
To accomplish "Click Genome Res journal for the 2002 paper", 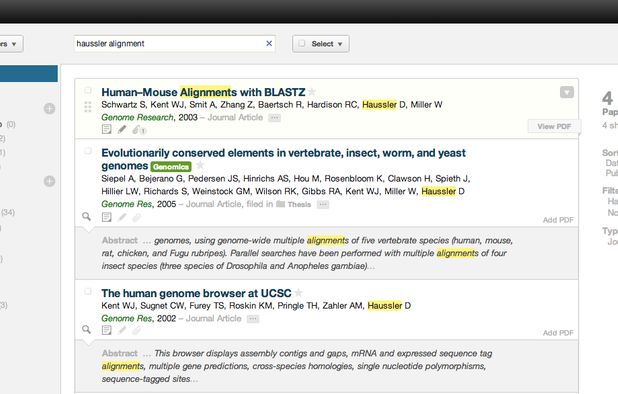I will (x=127, y=318).
